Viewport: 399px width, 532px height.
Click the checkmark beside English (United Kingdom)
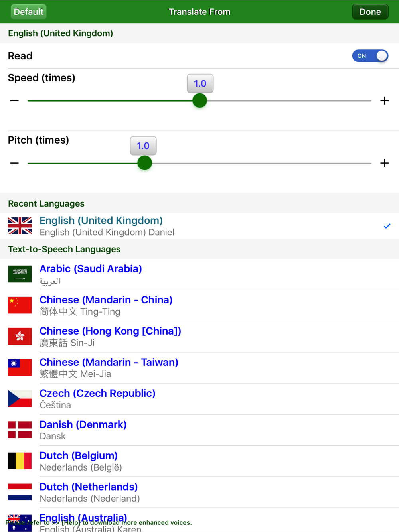387,226
